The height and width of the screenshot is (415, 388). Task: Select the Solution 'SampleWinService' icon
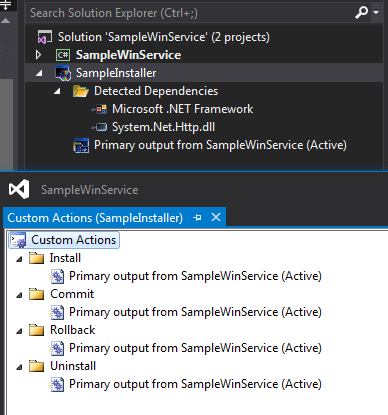point(45,37)
